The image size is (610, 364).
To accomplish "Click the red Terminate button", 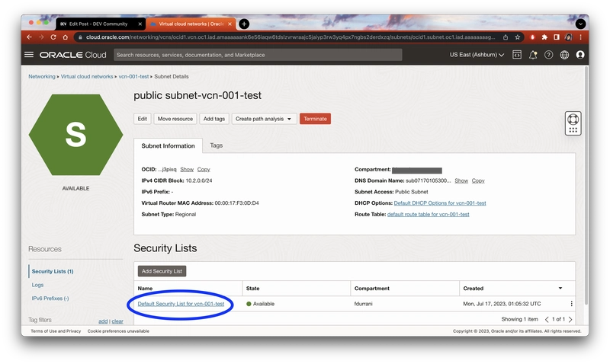I will (x=315, y=119).
